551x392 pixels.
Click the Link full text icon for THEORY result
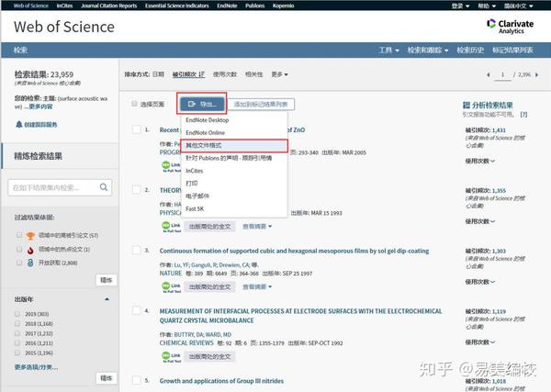171,227
